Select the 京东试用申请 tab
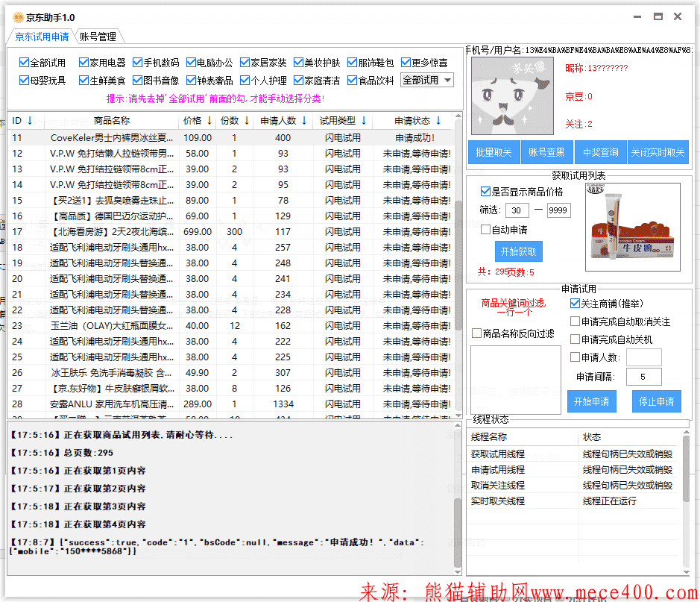Screen dimensions: 700x602 pos(42,37)
